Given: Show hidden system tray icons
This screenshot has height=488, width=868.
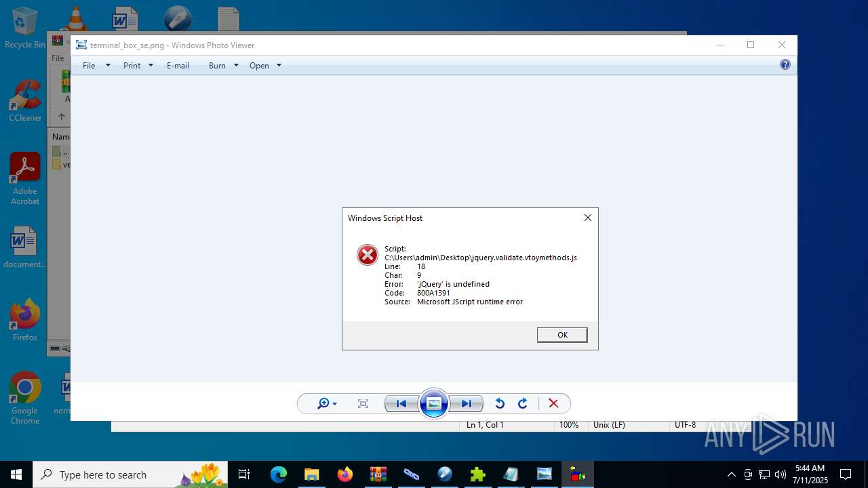Looking at the screenshot, I should coord(731,474).
